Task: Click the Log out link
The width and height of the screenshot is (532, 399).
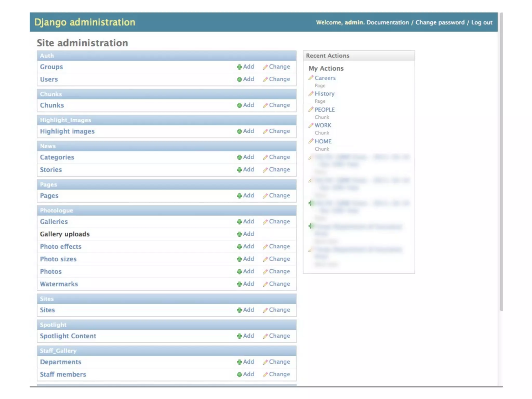Action: click(x=482, y=23)
